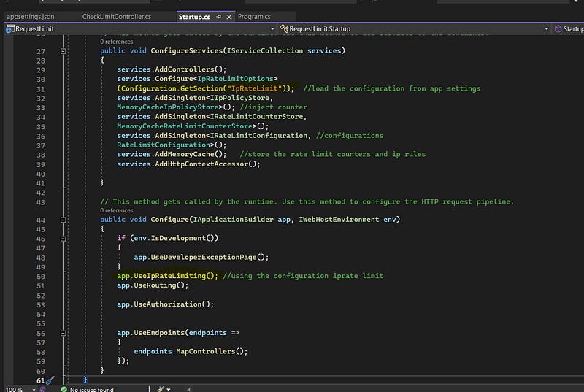Click the code cleanup broom icon
Viewport: 584px width, 392px height.
[160, 389]
